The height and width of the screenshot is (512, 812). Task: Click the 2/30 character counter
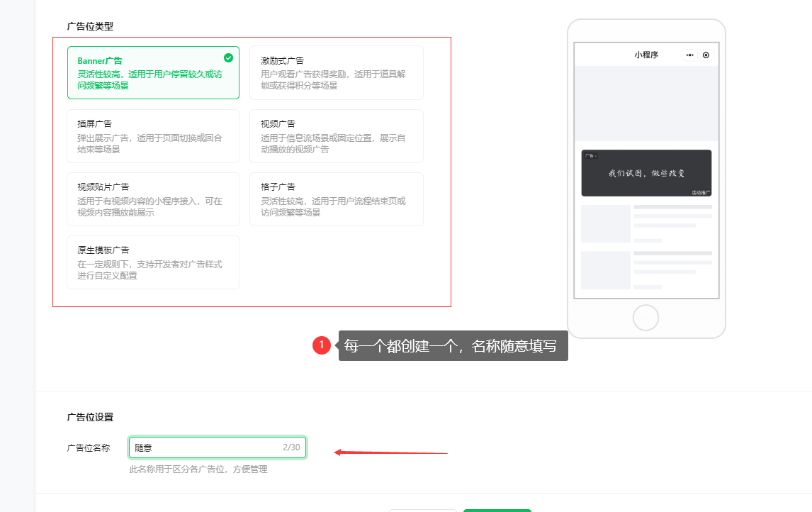pyautogui.click(x=291, y=447)
